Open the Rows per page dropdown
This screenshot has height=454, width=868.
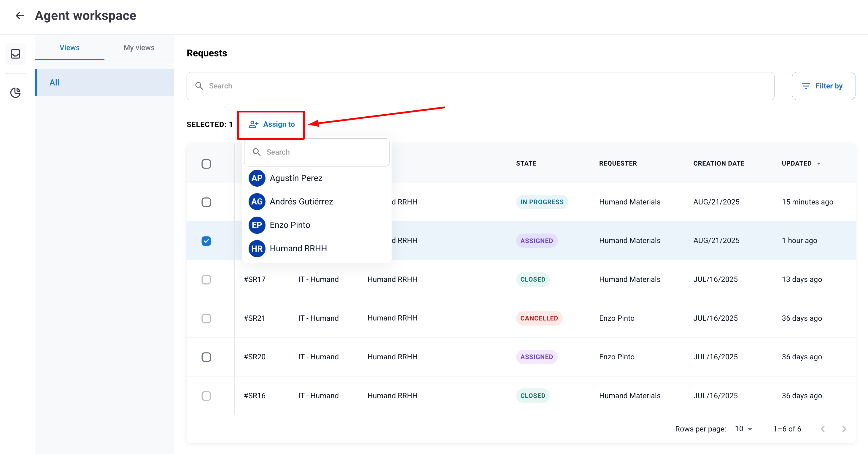(744, 429)
